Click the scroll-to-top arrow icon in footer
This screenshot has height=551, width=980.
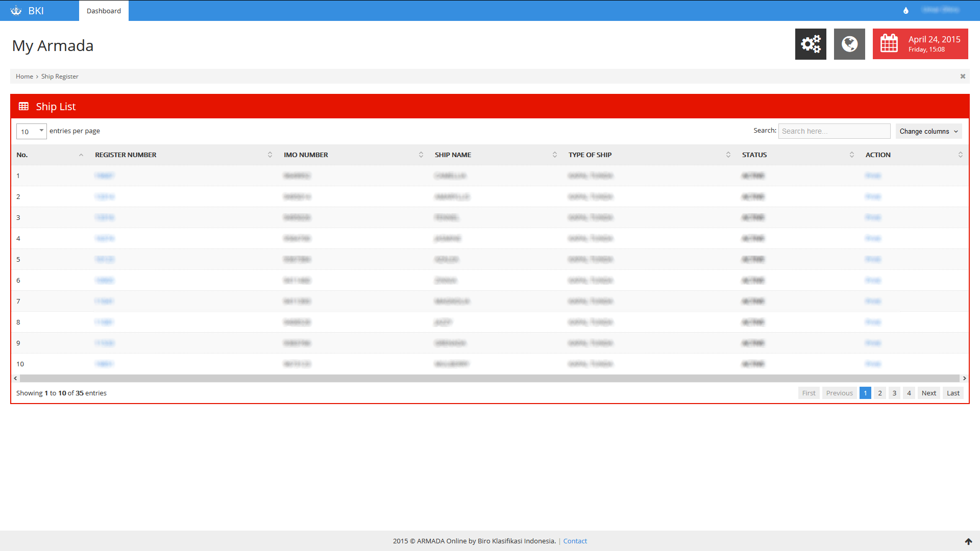(968, 541)
